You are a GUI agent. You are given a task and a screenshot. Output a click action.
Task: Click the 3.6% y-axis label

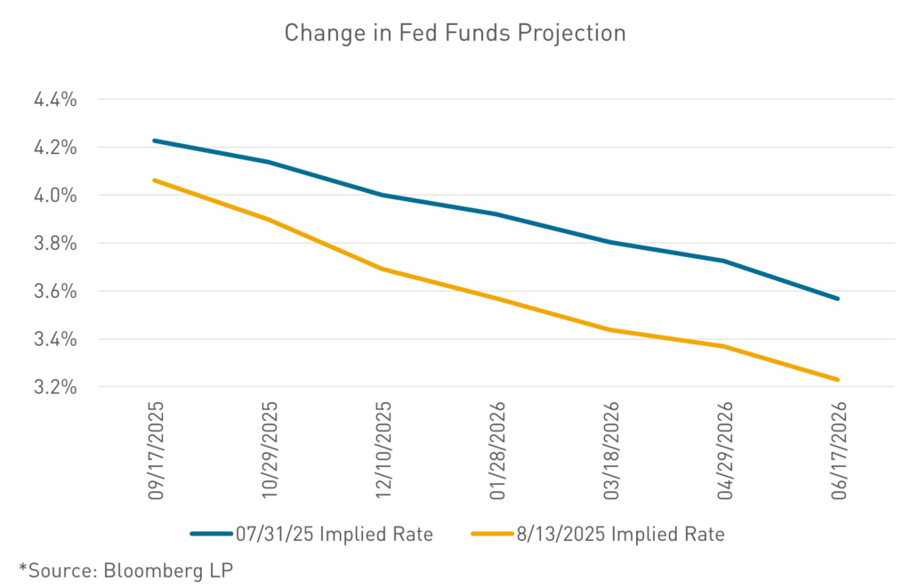[x=56, y=292]
